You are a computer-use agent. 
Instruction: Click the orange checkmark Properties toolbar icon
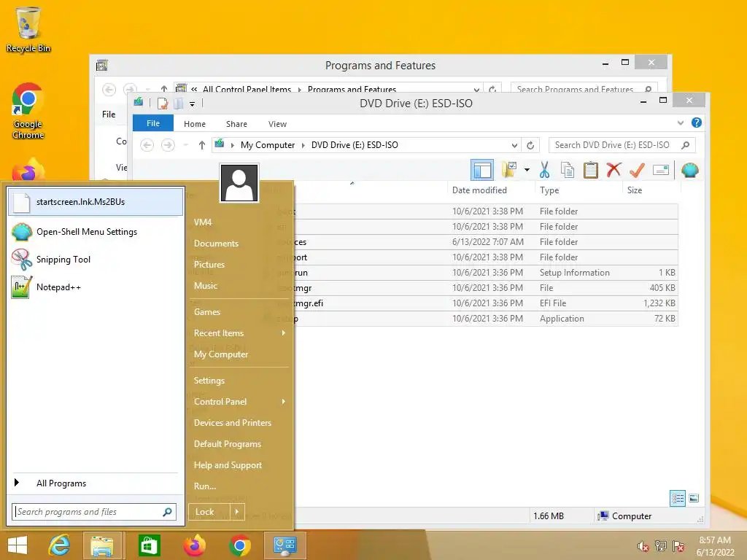click(637, 170)
